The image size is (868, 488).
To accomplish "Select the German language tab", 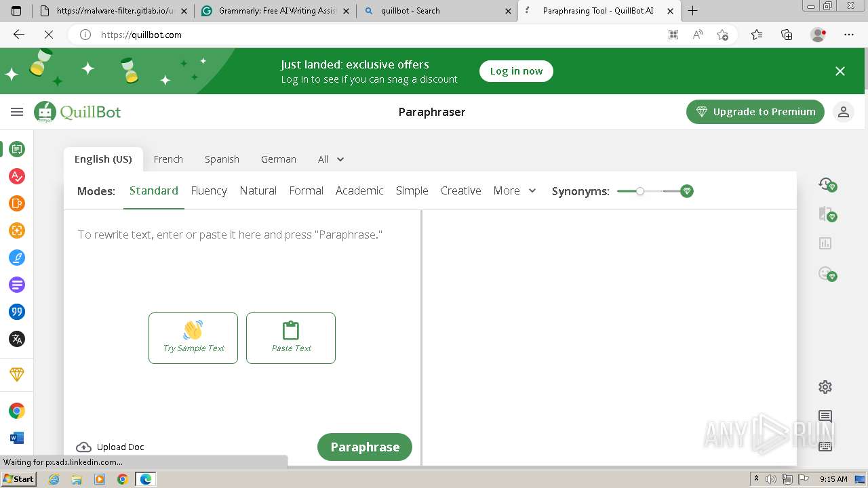I will 279,159.
